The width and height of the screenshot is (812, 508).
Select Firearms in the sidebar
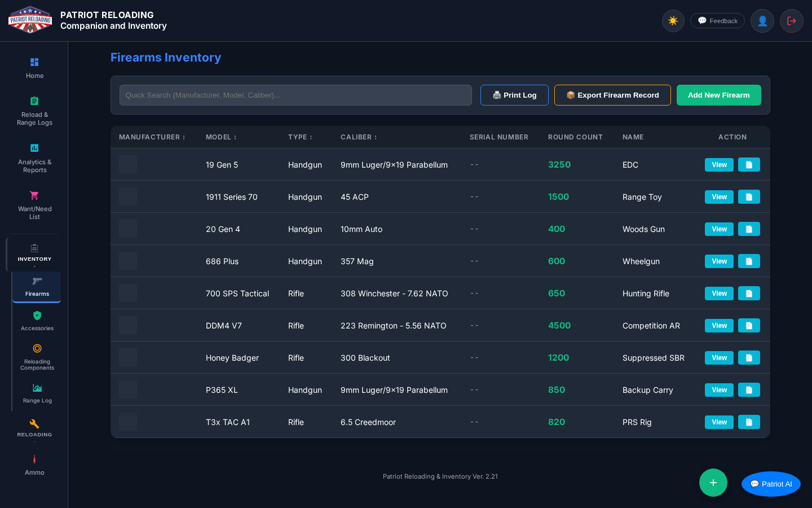click(x=37, y=287)
